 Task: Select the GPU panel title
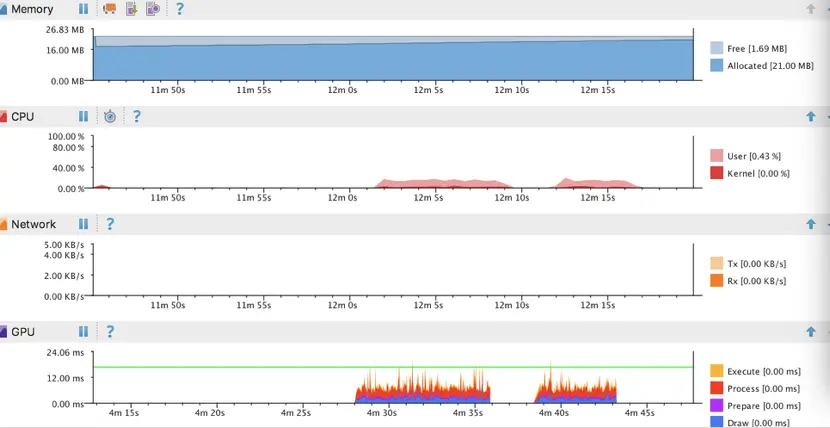click(x=23, y=332)
